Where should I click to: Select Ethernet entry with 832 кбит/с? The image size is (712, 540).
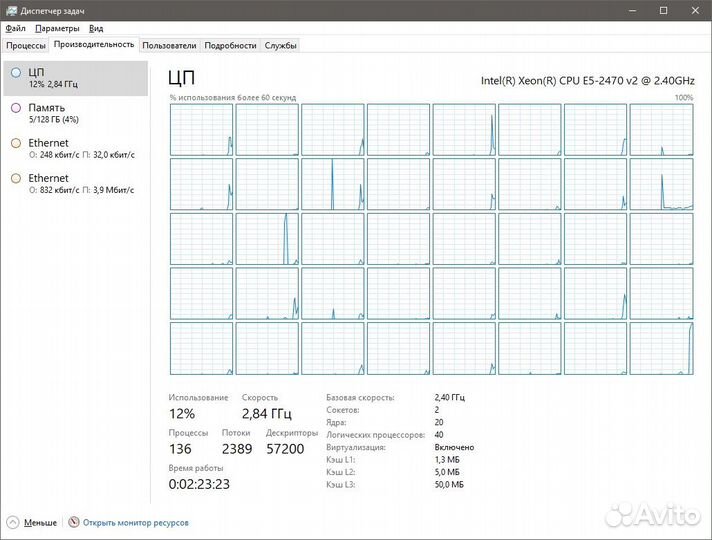(75, 183)
